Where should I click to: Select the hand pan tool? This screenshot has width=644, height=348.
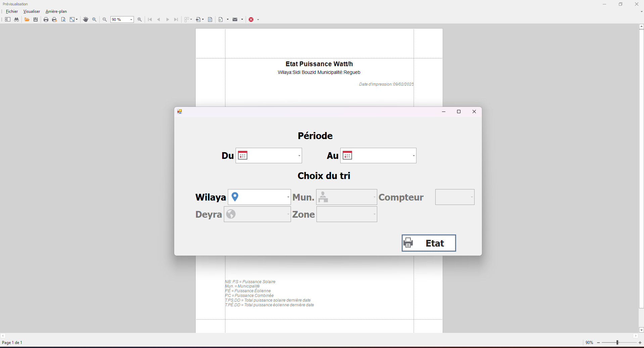coord(86,19)
